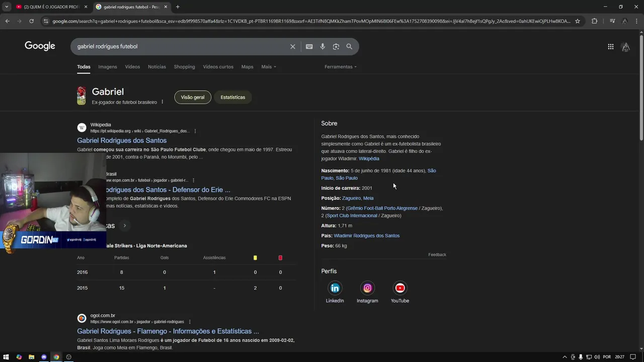
Task: Open more options for the ESPN result
Action: coord(193,180)
